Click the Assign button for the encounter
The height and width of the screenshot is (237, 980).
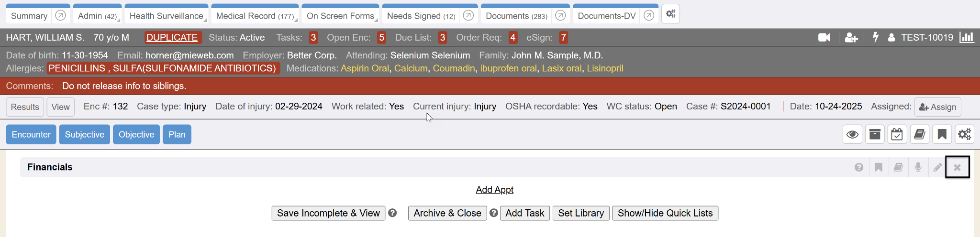coord(937,107)
